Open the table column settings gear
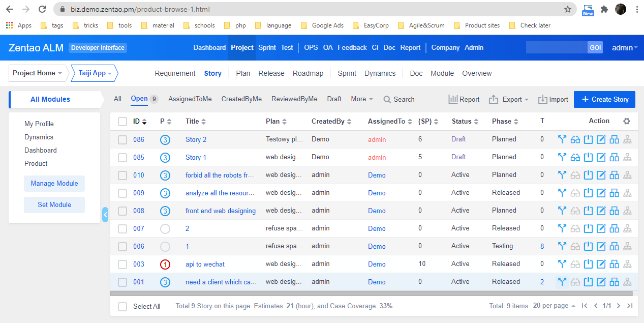This screenshot has height=323, width=644. click(x=627, y=122)
